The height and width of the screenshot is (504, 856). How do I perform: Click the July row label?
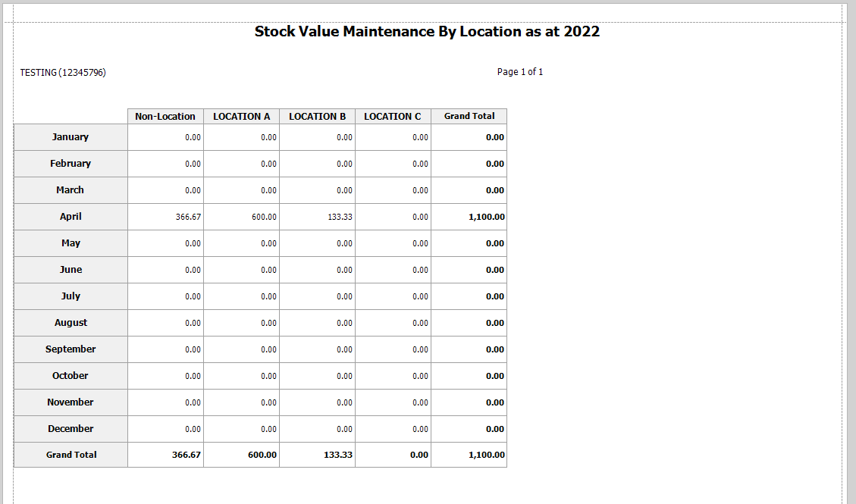(71, 296)
